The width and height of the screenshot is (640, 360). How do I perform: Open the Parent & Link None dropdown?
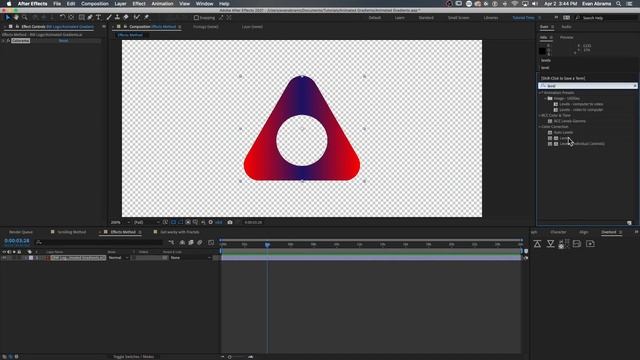(x=190, y=258)
